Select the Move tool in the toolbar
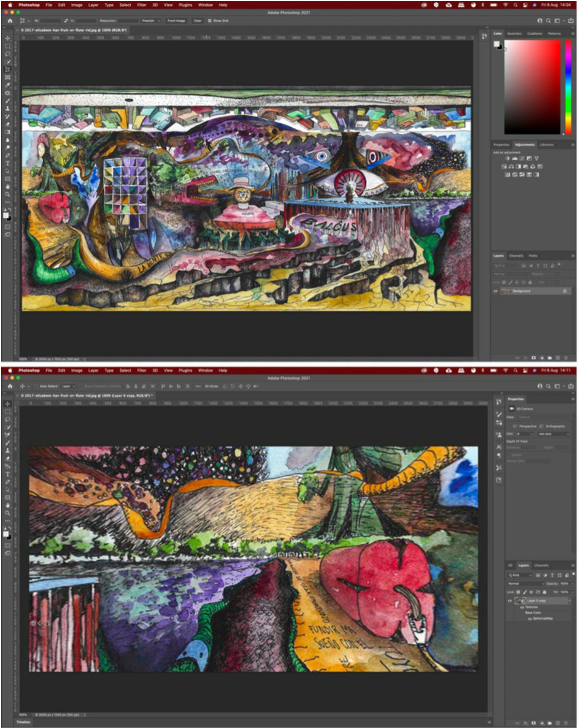Image resolution: width=580 pixels, height=728 pixels. click(x=8, y=39)
